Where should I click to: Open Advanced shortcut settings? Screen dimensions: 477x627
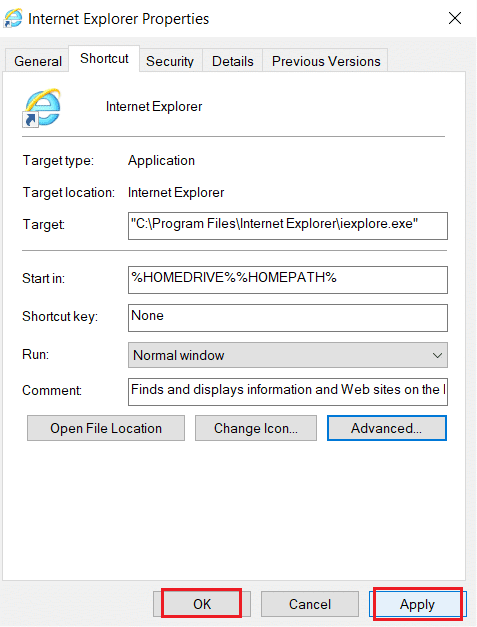(x=387, y=428)
